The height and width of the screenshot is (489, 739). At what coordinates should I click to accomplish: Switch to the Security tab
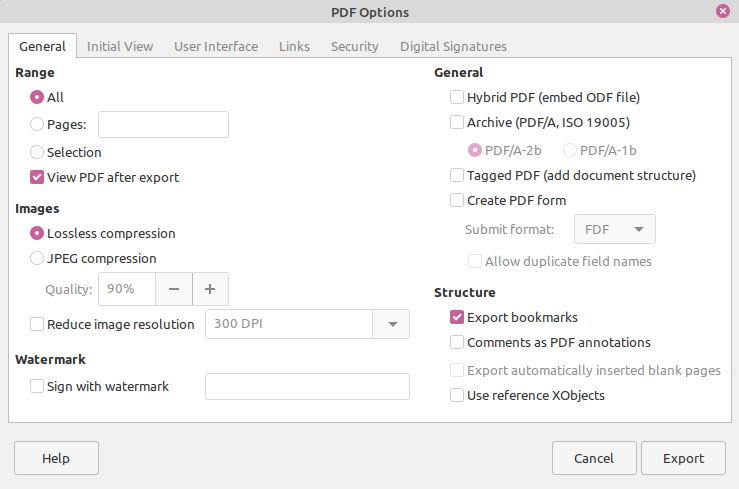click(354, 46)
